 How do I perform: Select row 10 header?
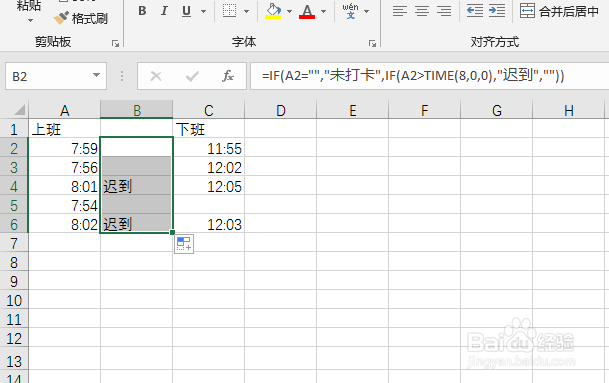tap(14, 300)
